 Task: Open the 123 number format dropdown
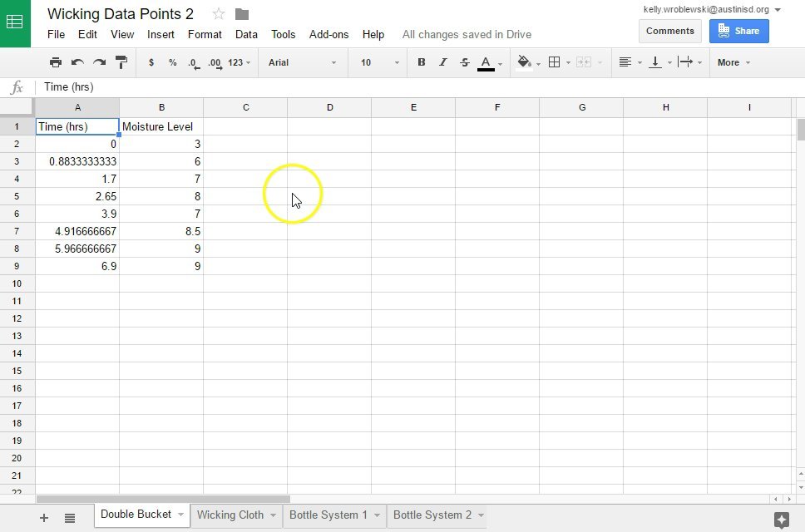click(x=235, y=62)
